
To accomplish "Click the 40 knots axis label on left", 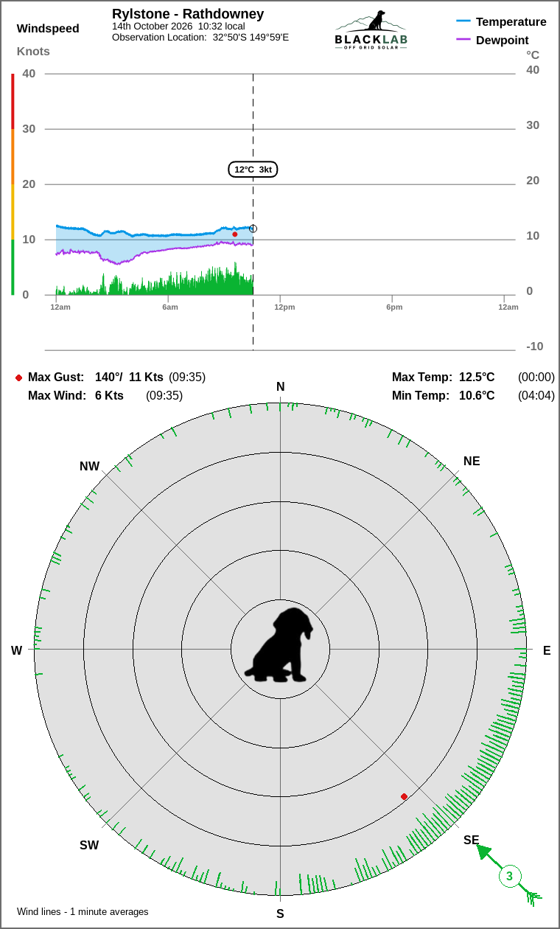I will [29, 73].
